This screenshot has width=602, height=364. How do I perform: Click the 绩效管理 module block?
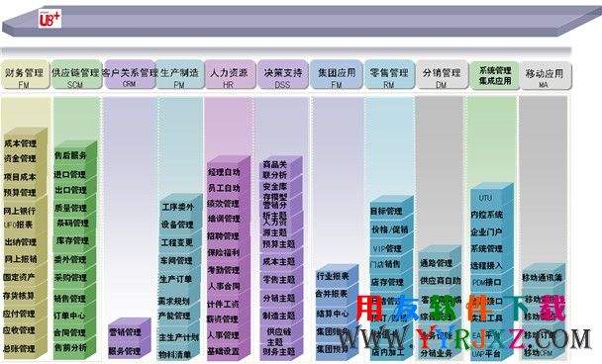pyautogui.click(x=224, y=204)
